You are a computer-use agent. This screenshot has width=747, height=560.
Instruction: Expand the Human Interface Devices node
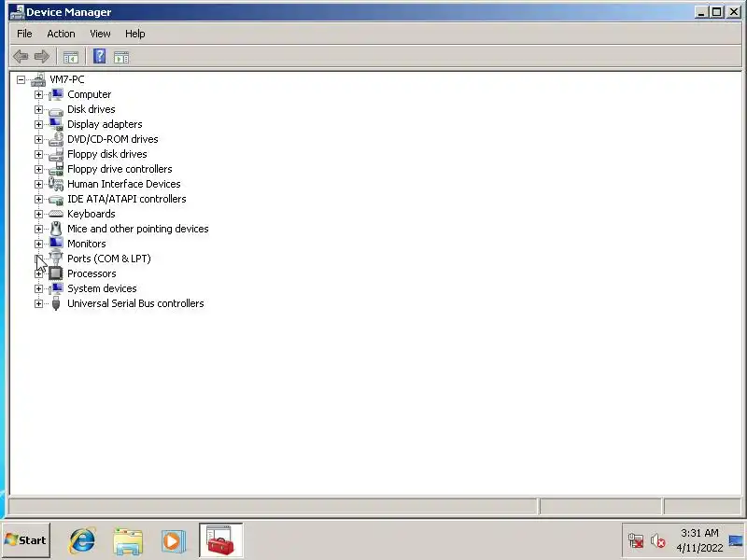(x=38, y=184)
